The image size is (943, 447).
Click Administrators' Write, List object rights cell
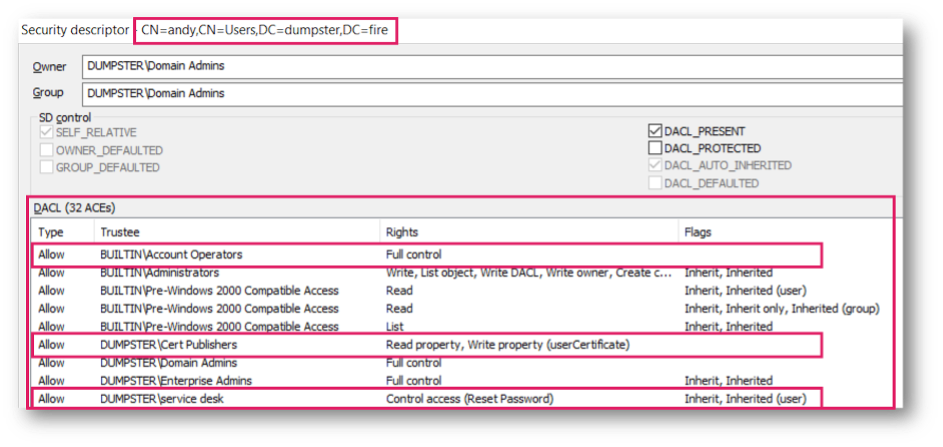[529, 273]
